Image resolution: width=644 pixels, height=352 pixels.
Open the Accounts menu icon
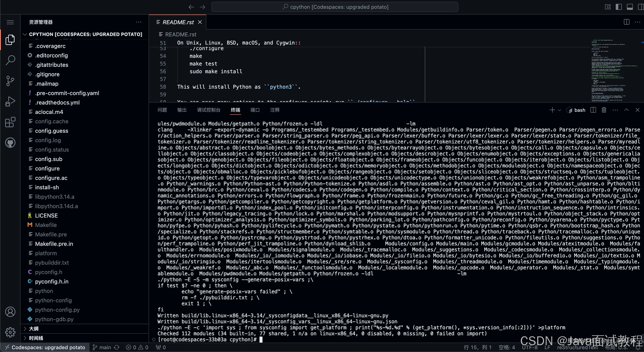tap(10, 312)
